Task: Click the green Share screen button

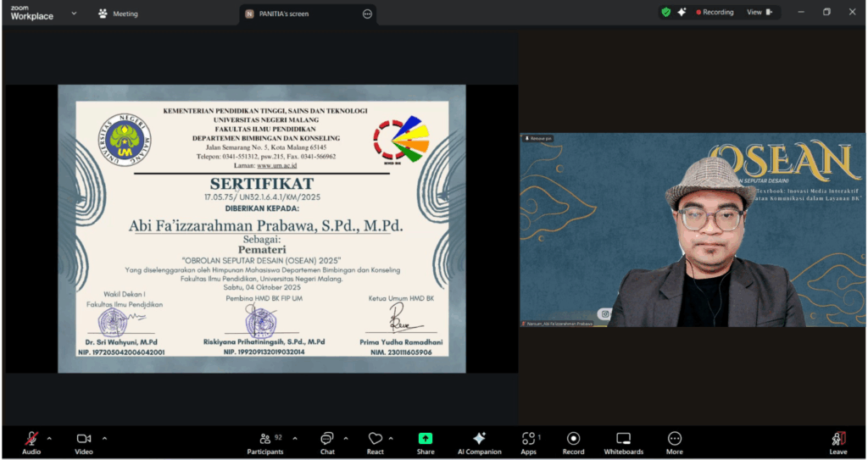Action: [x=426, y=439]
